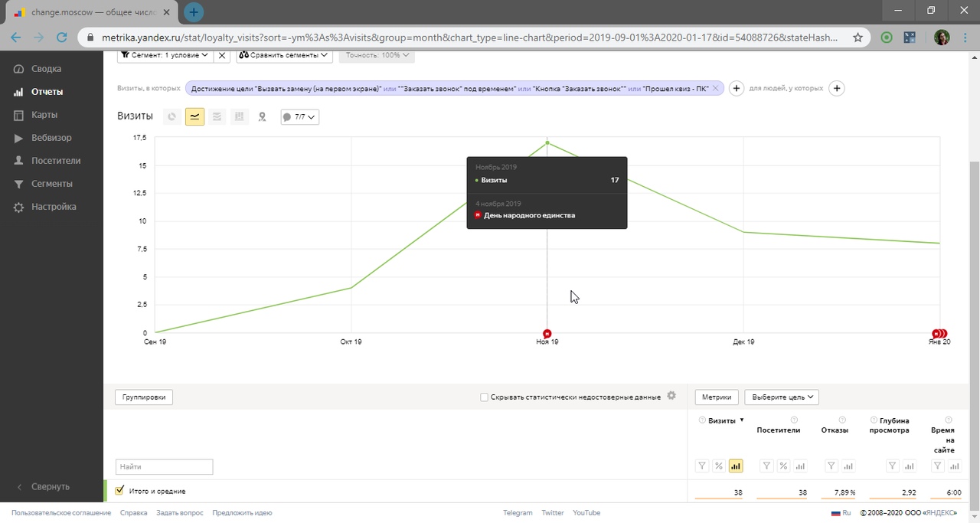Open the Telegram footer link
This screenshot has height=523, width=980.
click(x=518, y=513)
